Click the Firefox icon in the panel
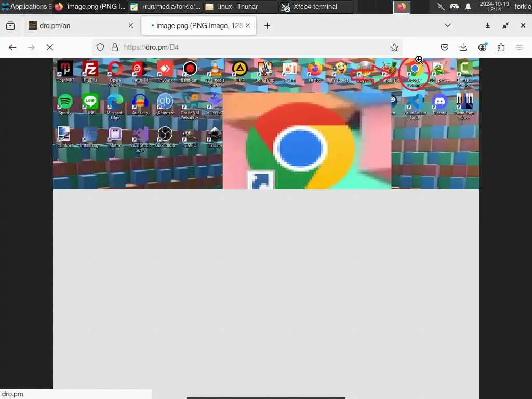Screen dimensions: 532x399 tap(402, 7)
